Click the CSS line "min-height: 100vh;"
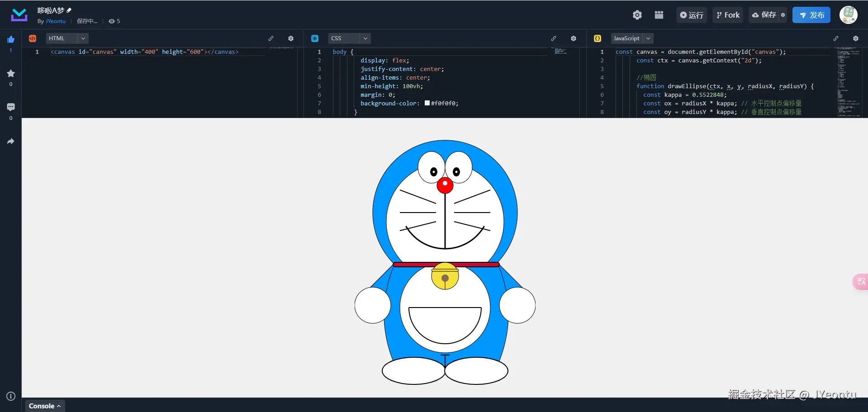 pyautogui.click(x=392, y=86)
